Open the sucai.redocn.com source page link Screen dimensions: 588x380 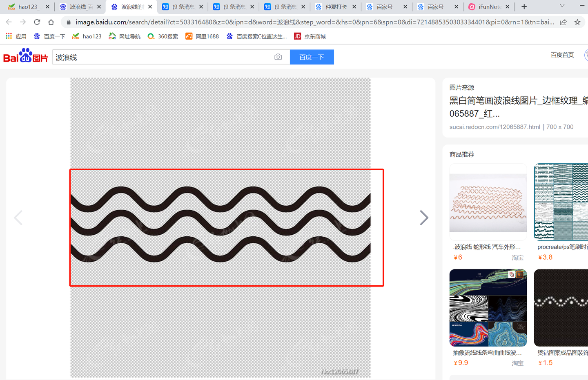pos(494,127)
